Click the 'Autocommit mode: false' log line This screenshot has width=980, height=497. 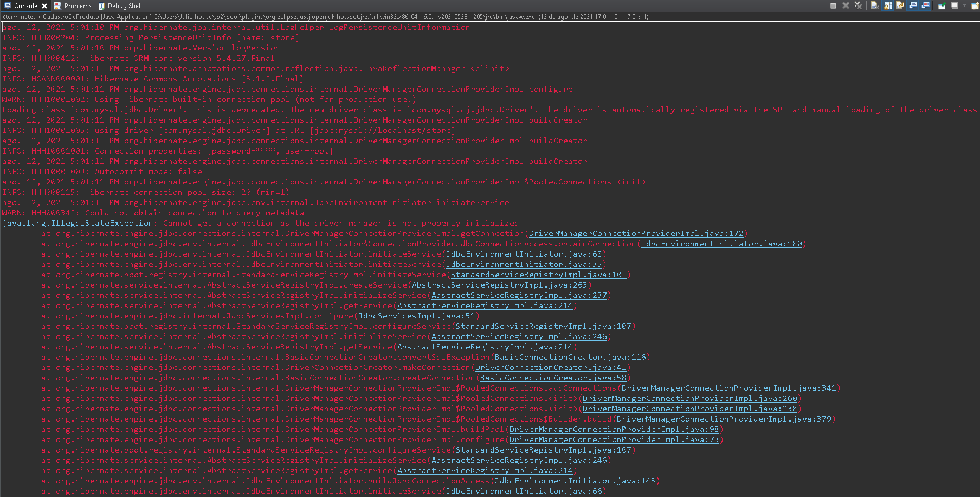tap(102, 171)
